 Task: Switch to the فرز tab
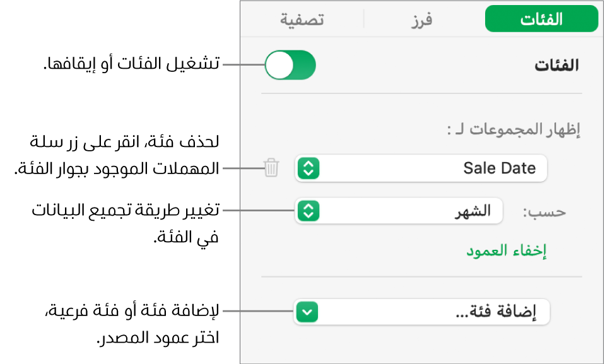419,20
